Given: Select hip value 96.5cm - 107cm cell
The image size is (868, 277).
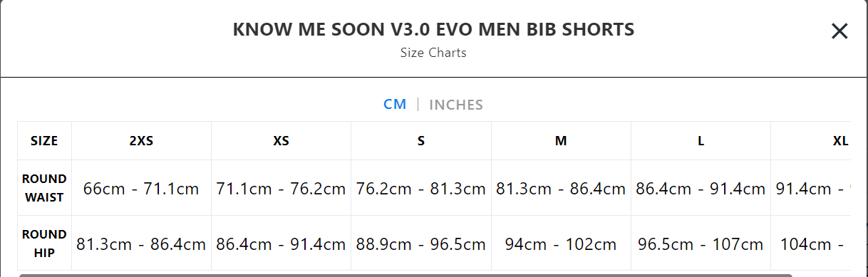Looking at the screenshot, I should pyautogui.click(x=701, y=244).
